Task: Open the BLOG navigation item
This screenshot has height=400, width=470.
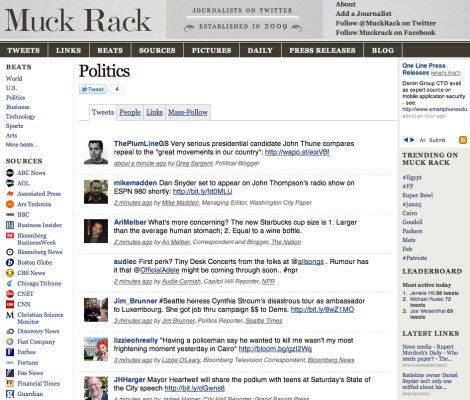Action: point(383,50)
